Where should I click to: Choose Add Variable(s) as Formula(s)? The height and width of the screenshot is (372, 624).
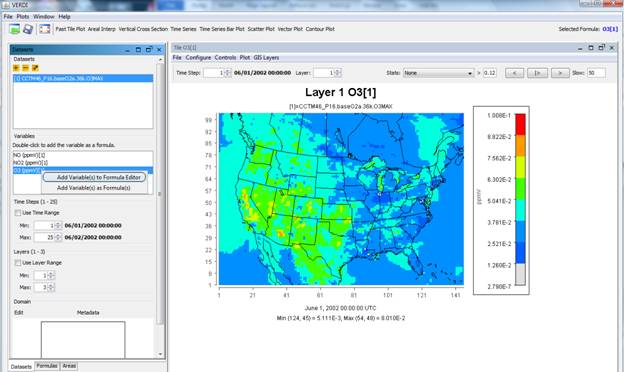coord(94,188)
